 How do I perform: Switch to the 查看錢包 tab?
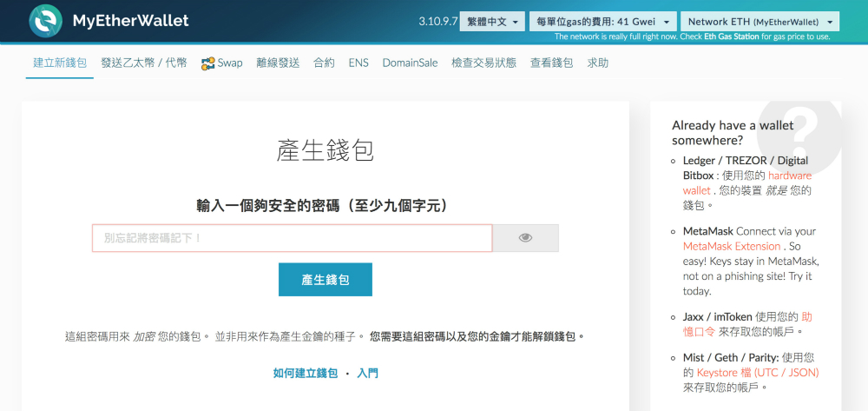point(552,63)
